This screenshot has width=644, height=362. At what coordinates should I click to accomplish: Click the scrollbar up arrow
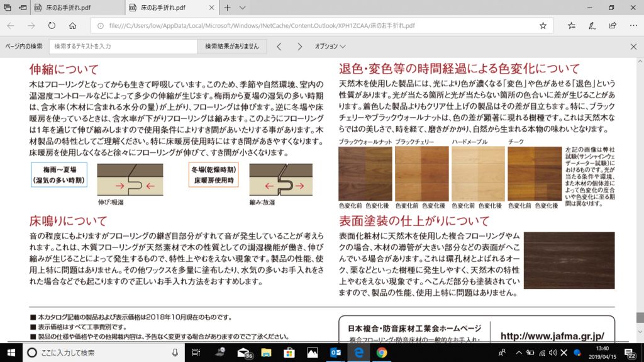[640, 61]
